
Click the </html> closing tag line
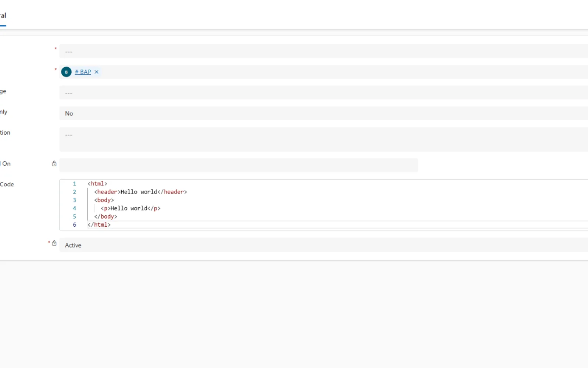pyautogui.click(x=99, y=224)
